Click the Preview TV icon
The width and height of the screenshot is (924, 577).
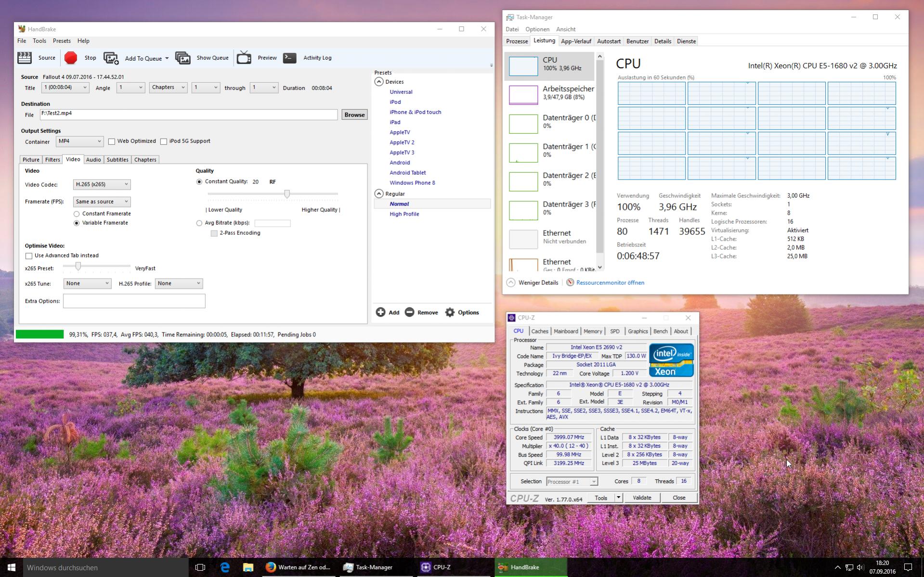pos(244,58)
